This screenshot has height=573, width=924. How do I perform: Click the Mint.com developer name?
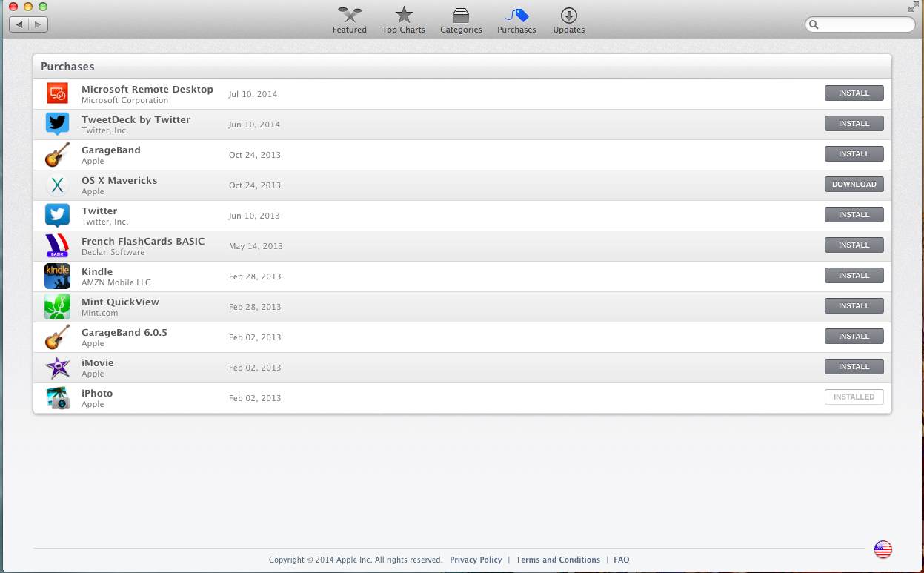point(99,313)
